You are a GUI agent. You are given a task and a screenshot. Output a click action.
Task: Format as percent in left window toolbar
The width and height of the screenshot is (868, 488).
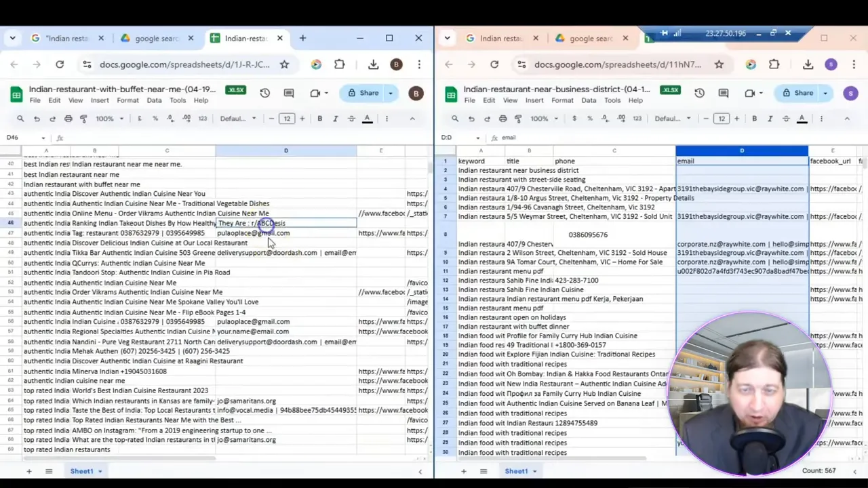(x=155, y=119)
